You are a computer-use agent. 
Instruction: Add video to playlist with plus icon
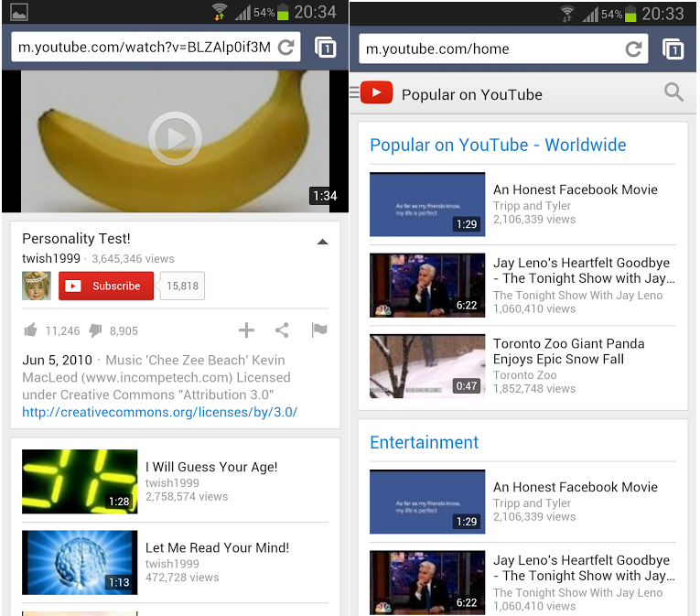click(x=246, y=330)
